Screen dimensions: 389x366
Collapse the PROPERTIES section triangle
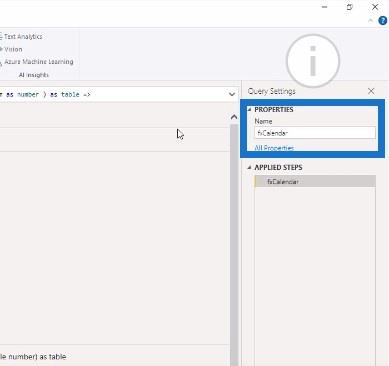249,109
